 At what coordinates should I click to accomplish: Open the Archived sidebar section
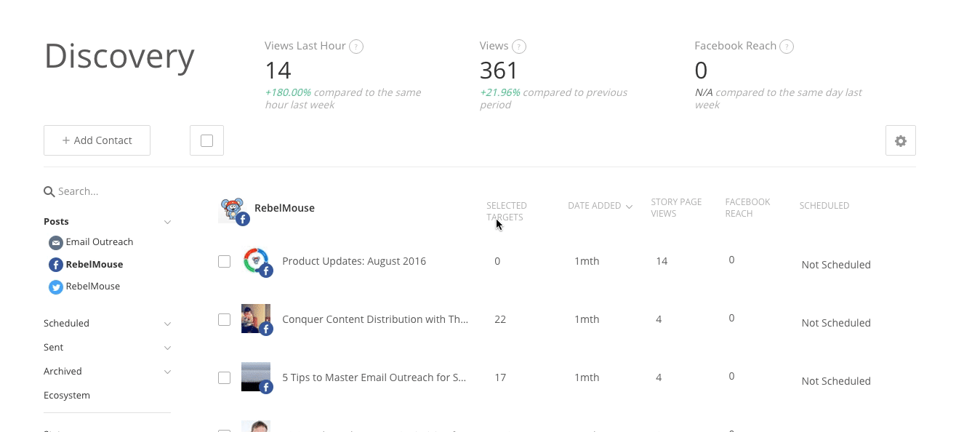pos(63,372)
